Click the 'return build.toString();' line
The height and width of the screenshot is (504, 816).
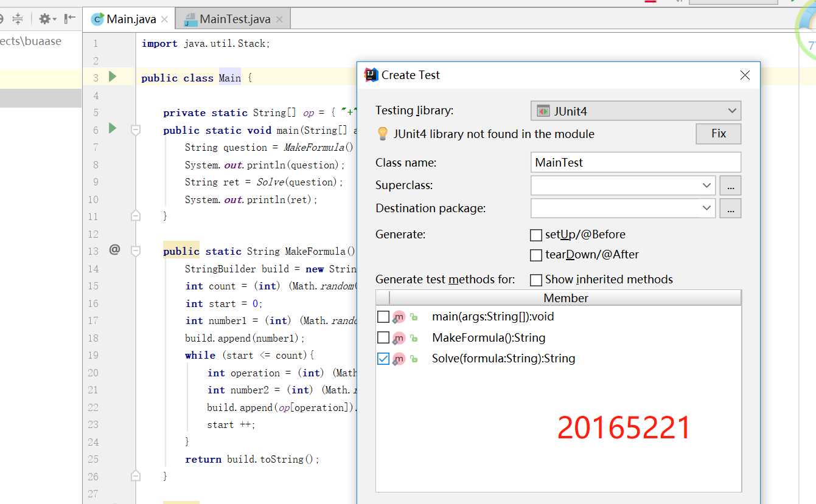[252, 459]
